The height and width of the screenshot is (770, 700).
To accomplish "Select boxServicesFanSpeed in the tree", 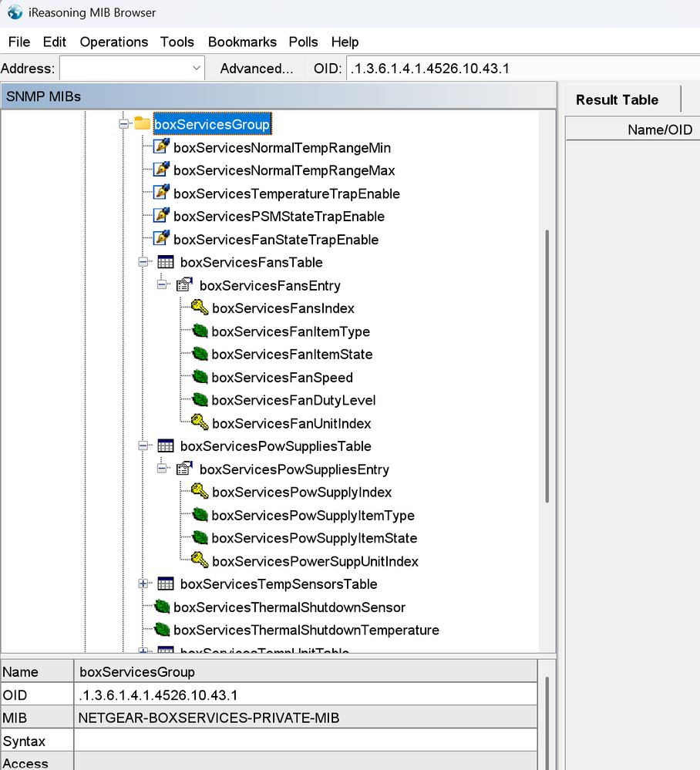I will [282, 377].
